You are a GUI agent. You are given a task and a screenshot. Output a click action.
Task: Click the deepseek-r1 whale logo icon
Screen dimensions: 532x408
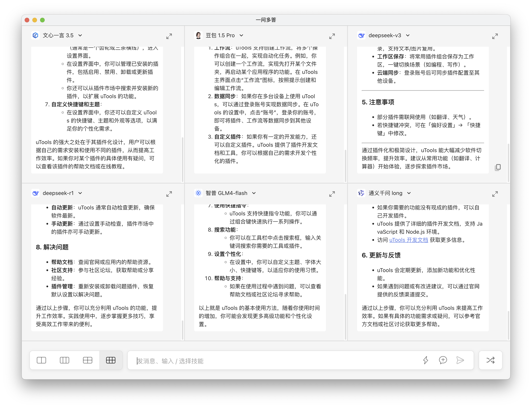tap(35, 193)
